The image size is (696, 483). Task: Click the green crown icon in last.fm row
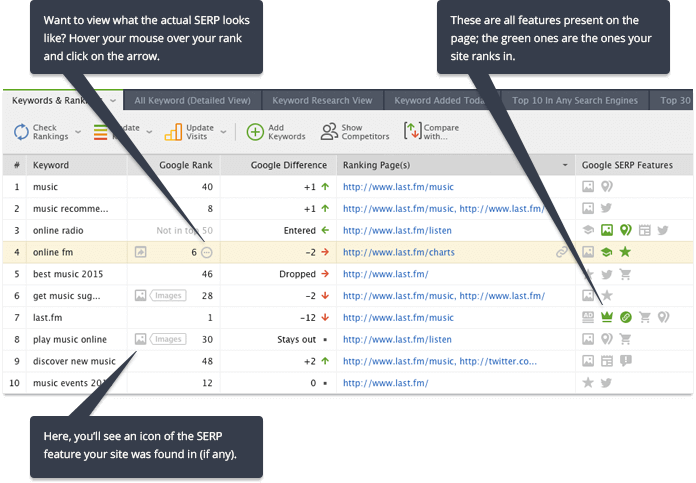pyautogui.click(x=606, y=317)
